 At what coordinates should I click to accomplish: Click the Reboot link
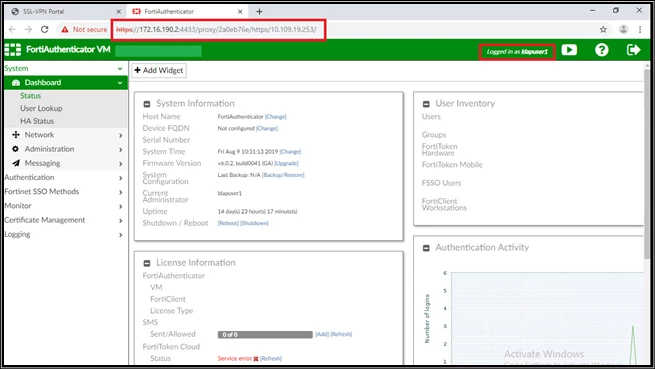[x=228, y=223]
